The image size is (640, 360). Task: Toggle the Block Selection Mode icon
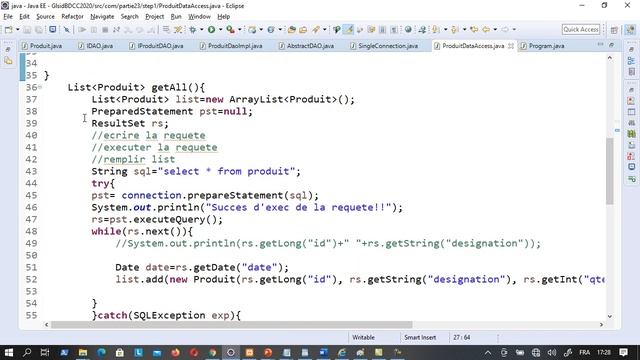tap(382, 30)
